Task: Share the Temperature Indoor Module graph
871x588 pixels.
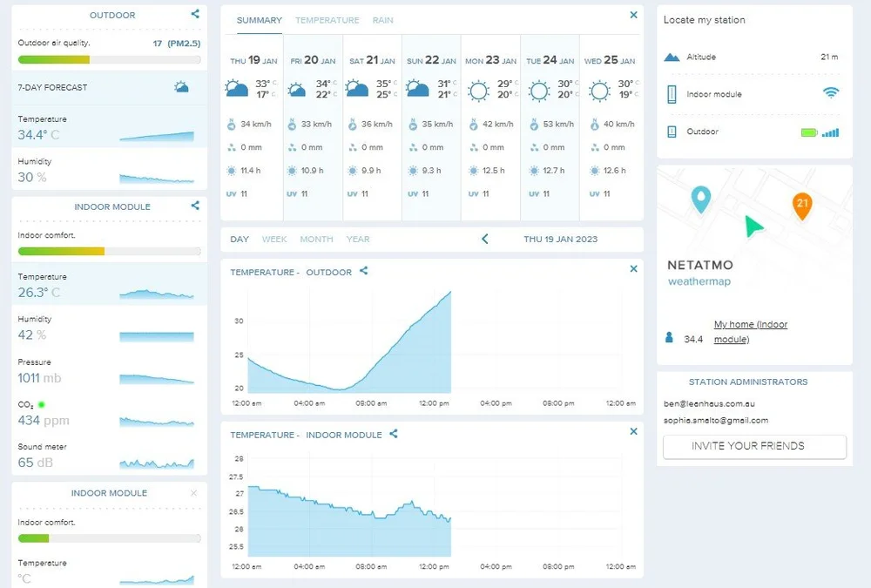Action: click(x=394, y=434)
